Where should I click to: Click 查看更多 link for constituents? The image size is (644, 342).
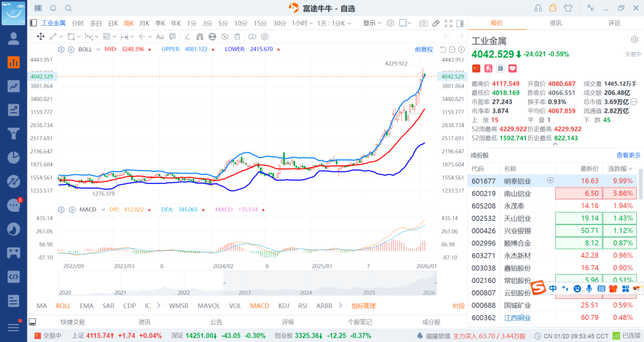628,155
